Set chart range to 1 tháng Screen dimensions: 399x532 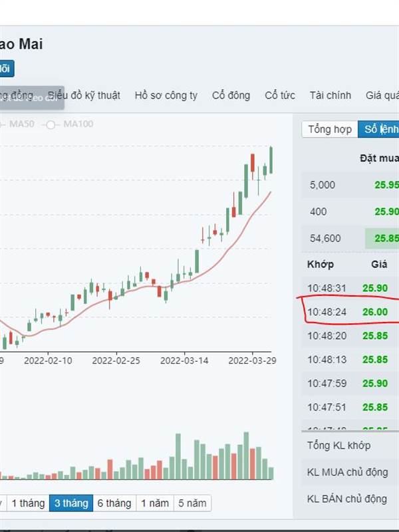point(28,503)
